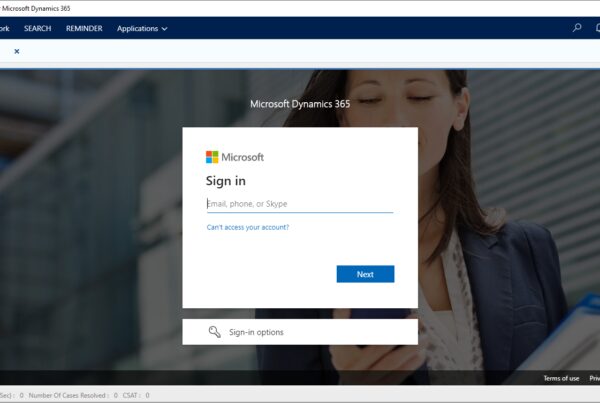
Task: Click the search magnifier icon in navbar
Action: [x=576, y=28]
